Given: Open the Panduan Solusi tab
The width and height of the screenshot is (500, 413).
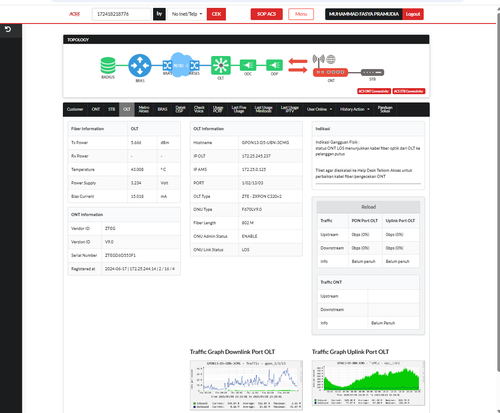Looking at the screenshot, I should 385,109.
